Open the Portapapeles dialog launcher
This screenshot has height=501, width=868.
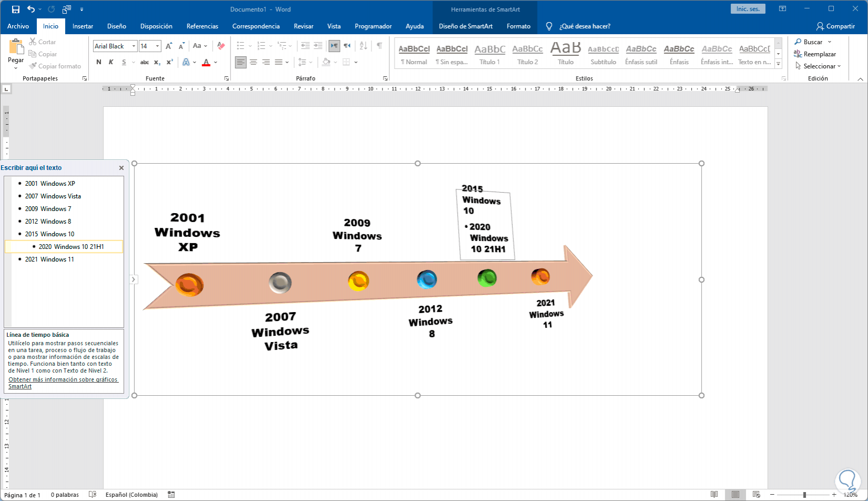85,78
